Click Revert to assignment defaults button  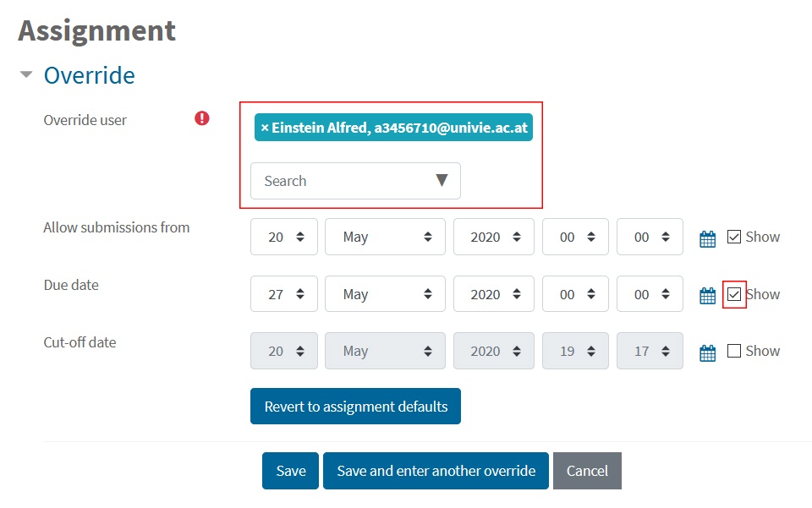355,406
